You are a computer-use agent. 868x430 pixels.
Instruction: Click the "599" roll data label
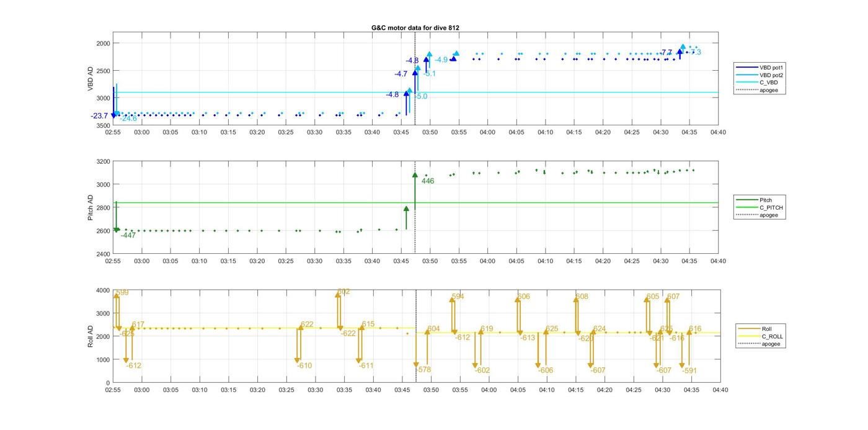(123, 292)
